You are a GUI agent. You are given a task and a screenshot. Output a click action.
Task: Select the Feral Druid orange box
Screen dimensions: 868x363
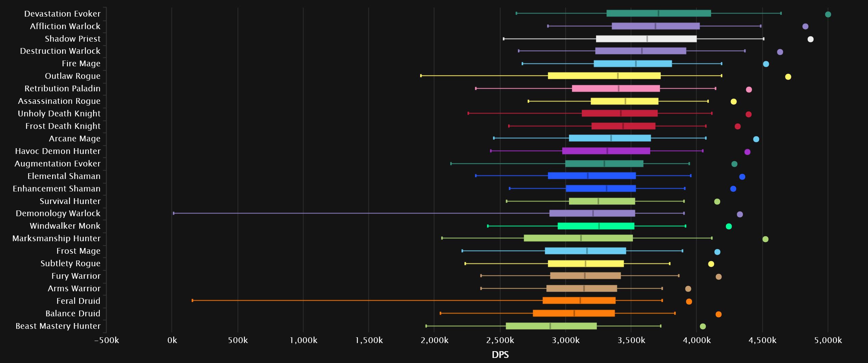tap(579, 300)
